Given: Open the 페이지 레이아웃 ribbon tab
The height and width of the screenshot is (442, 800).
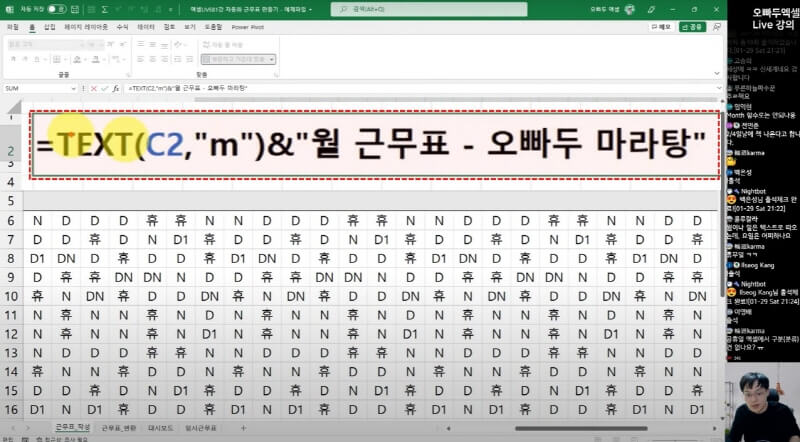Looking at the screenshot, I should coord(86,27).
